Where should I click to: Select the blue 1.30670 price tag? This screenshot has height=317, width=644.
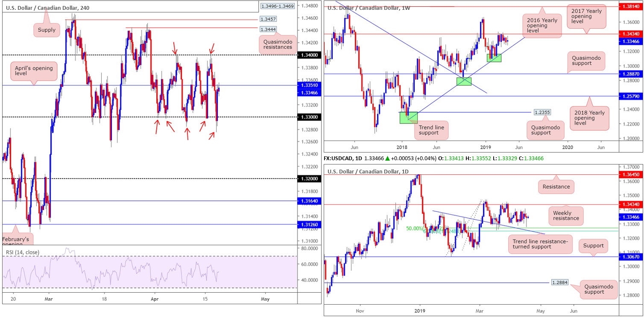pyautogui.click(x=631, y=257)
